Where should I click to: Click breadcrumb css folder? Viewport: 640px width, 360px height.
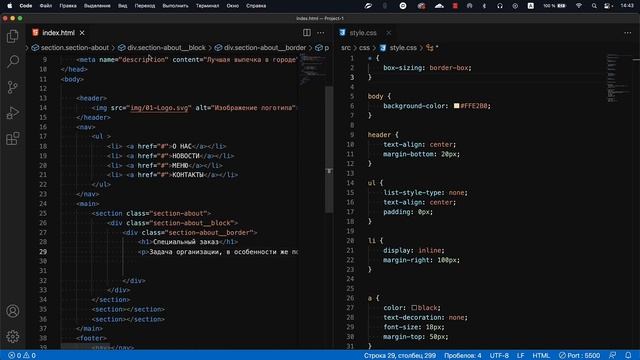tap(364, 48)
